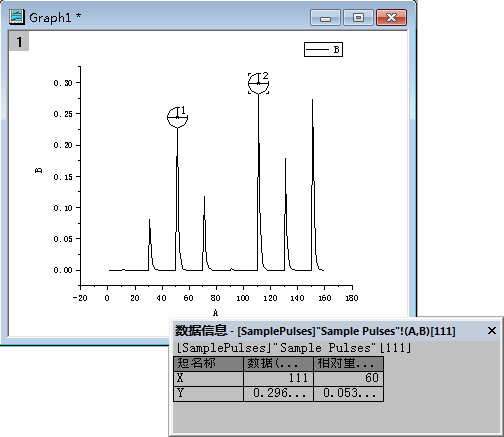
Task: Click data marker 1 circle on peak
Action: coord(178,117)
